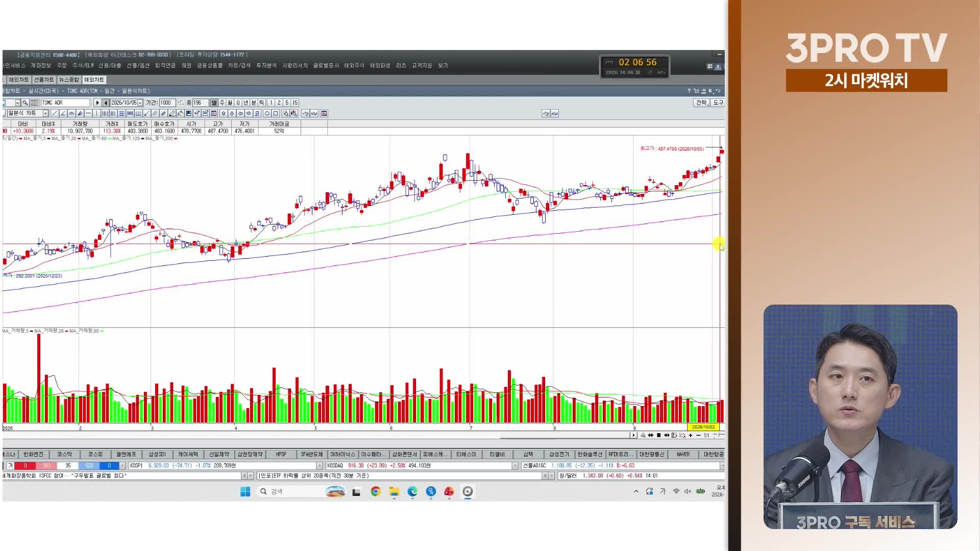Click the NAVER stock shortcut button
This screenshot has width=980, height=551.
[683, 454]
